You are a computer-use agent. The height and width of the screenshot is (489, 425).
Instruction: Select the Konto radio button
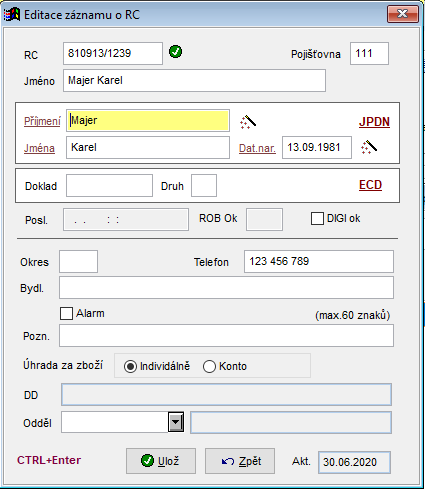[209, 366]
